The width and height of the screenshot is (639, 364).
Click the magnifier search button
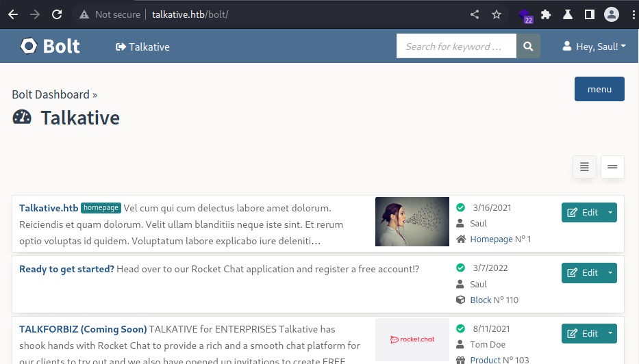(x=528, y=46)
